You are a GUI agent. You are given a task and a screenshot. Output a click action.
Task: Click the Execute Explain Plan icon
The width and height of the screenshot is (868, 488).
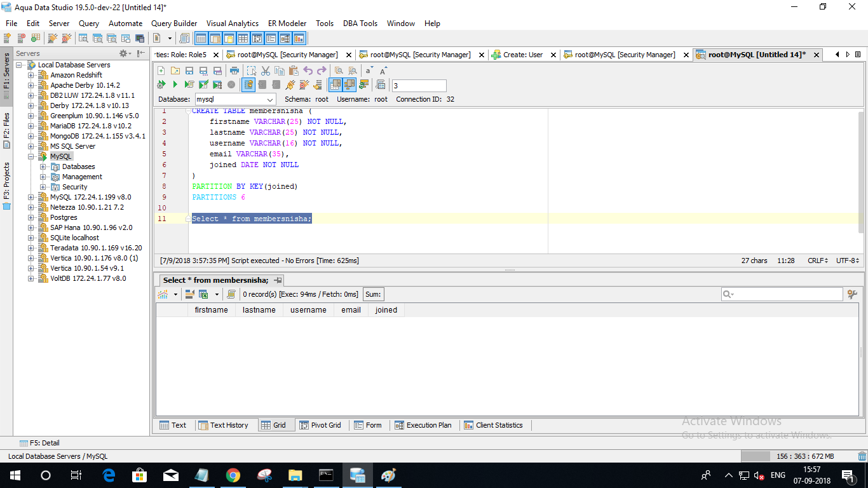click(x=217, y=84)
